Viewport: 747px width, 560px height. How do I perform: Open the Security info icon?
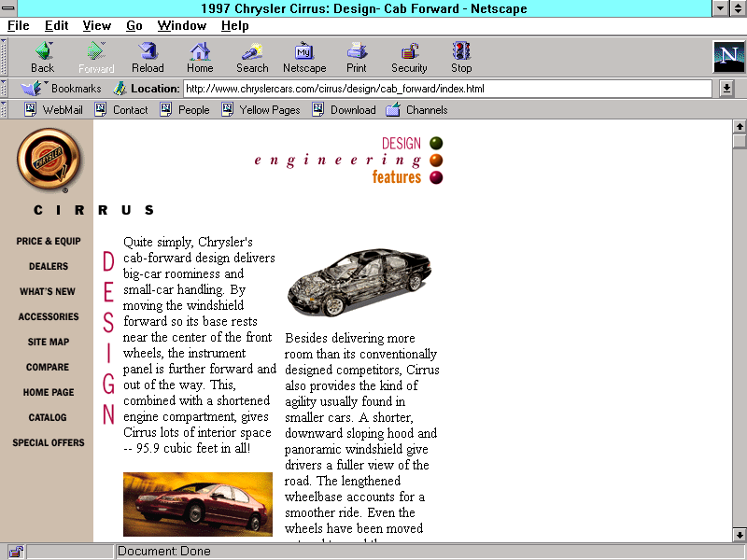pos(409,57)
